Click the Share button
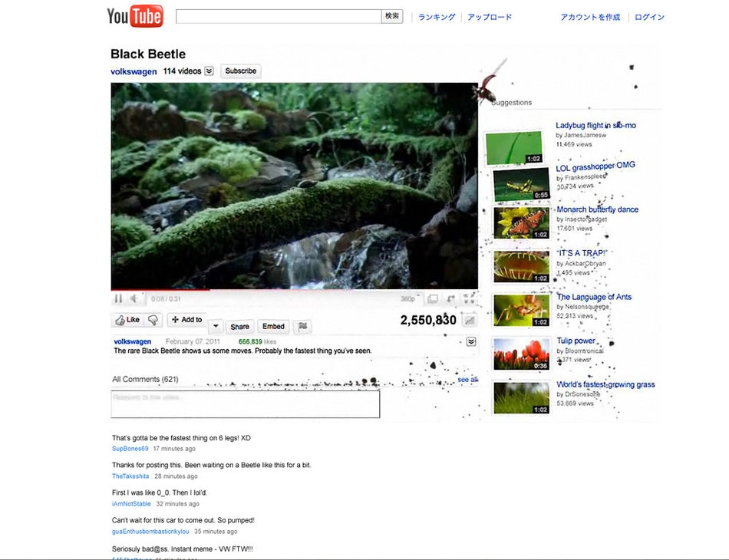 click(x=240, y=327)
